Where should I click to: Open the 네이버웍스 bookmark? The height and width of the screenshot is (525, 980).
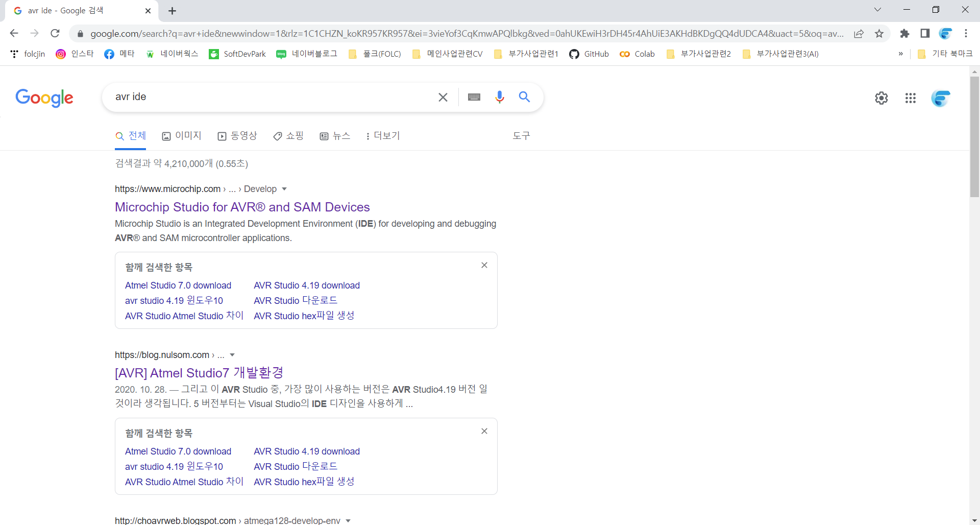(172, 54)
